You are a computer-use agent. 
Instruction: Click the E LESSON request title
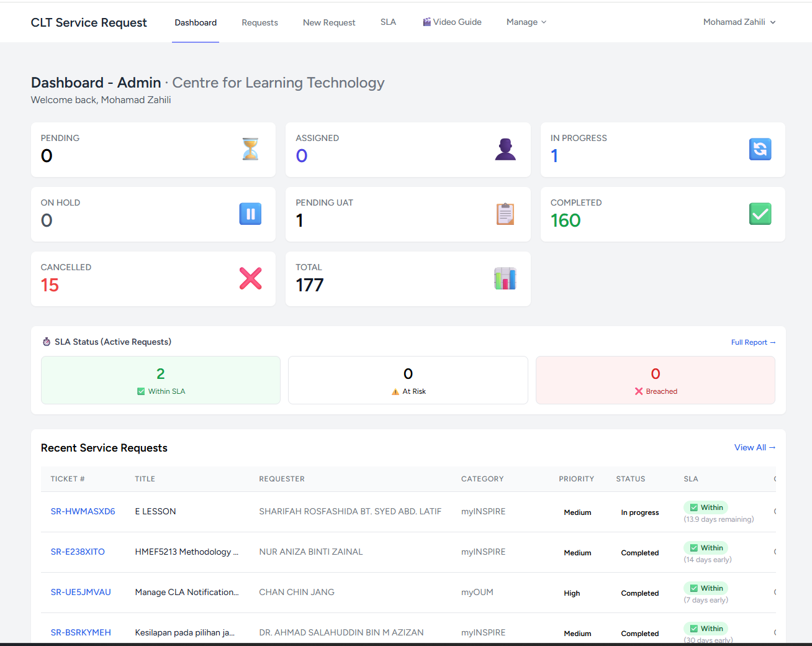click(x=155, y=511)
